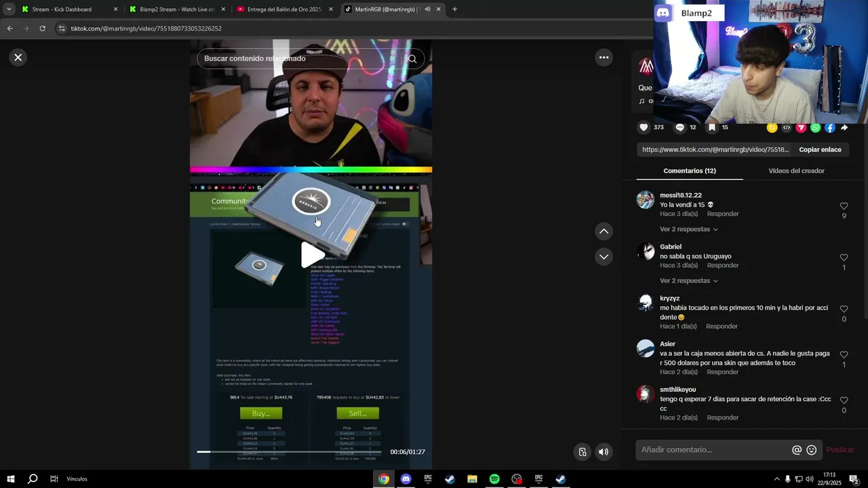
Task: Close the TikTok video viewer with X
Action: click(x=18, y=58)
